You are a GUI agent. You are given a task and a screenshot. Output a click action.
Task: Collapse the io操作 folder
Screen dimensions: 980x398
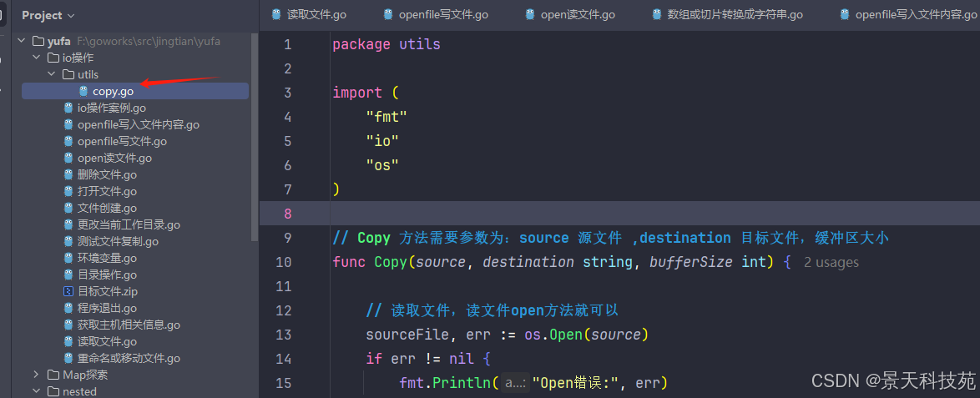pyautogui.click(x=36, y=58)
